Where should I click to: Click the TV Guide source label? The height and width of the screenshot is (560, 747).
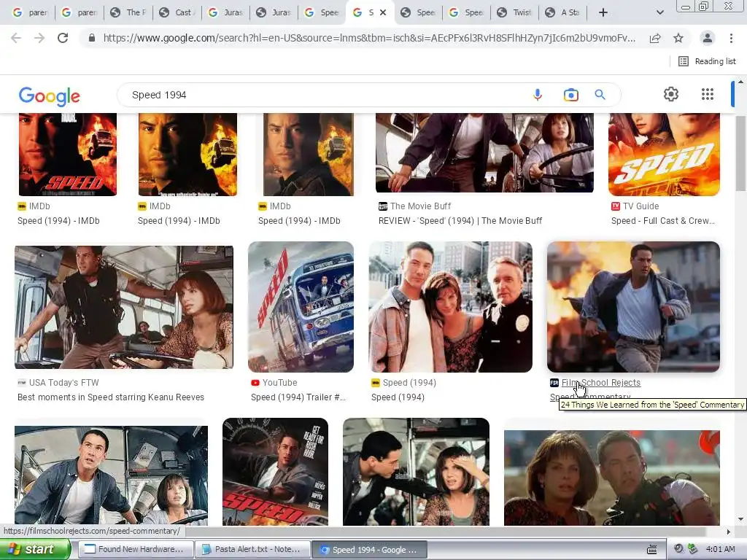640,206
